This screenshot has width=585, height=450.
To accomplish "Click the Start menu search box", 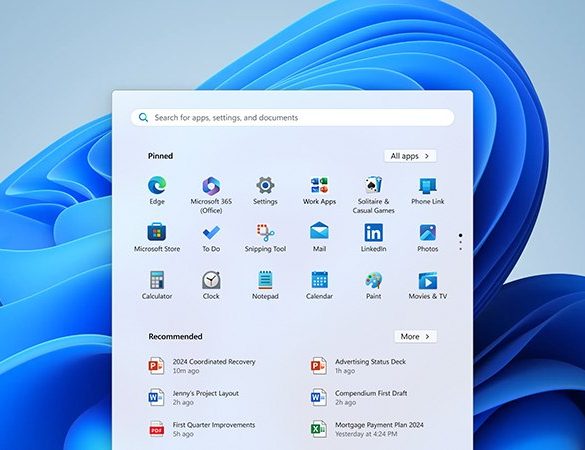I will 292,118.
